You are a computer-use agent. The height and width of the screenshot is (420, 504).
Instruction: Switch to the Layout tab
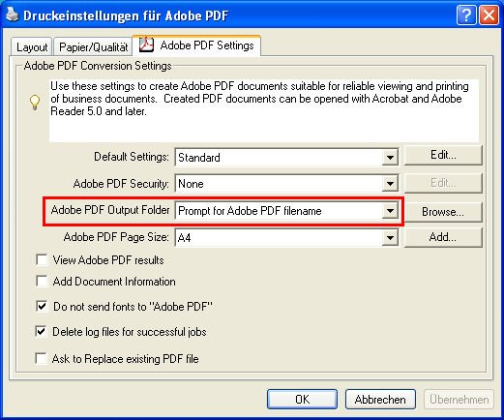[32, 47]
